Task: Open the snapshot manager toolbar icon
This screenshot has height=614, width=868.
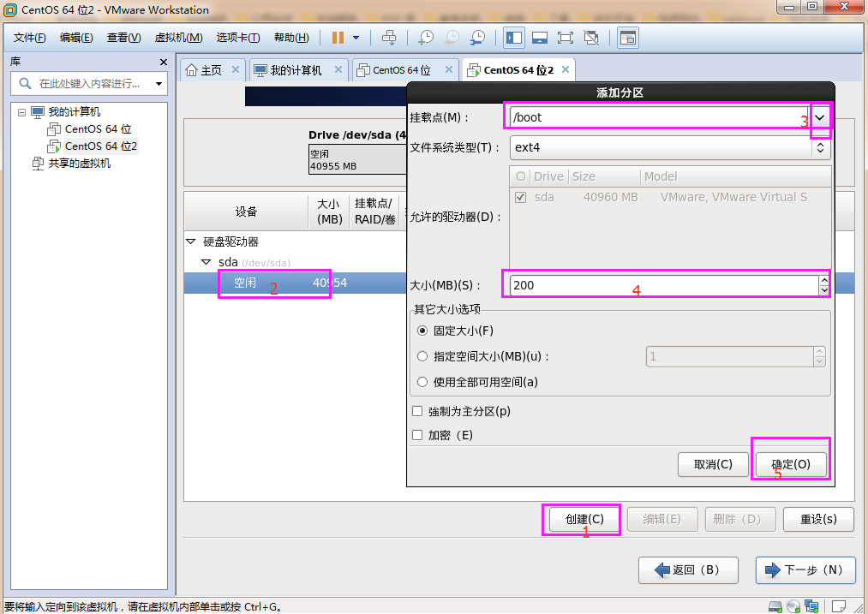Action: (x=477, y=38)
